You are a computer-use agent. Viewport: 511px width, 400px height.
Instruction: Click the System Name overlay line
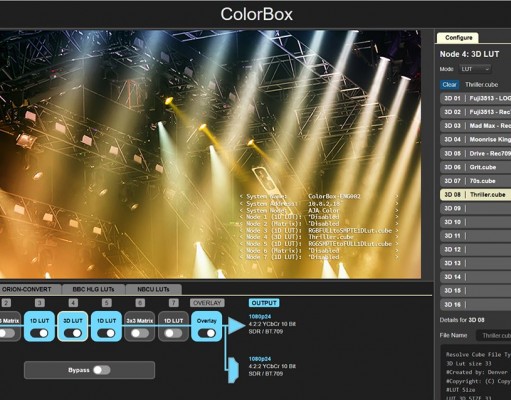click(319, 197)
